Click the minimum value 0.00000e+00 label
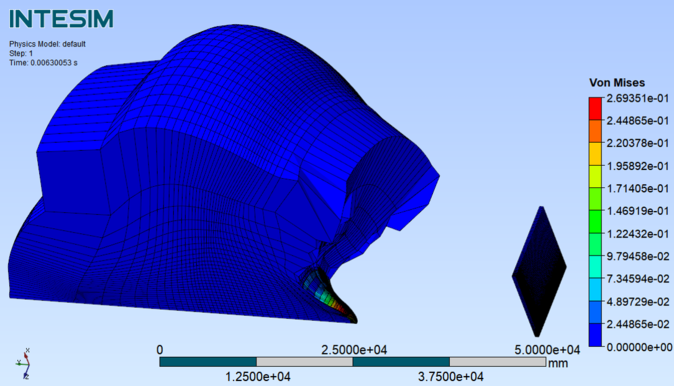Image resolution: width=674 pixels, height=386 pixels. tap(639, 347)
